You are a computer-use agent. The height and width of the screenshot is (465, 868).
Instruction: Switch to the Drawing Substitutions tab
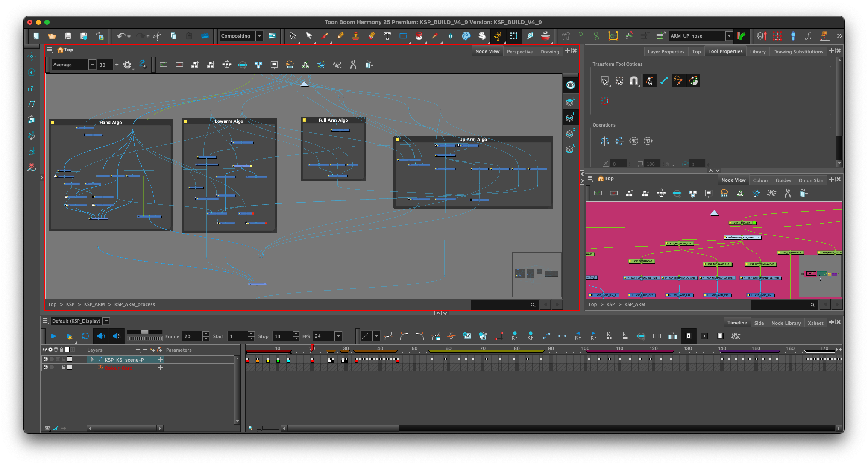click(798, 51)
